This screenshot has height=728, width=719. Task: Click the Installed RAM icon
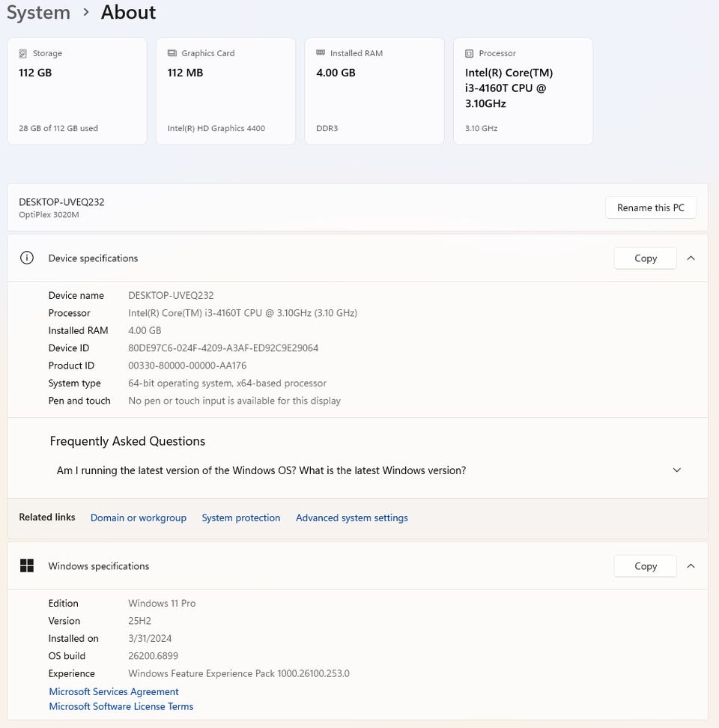[321, 53]
